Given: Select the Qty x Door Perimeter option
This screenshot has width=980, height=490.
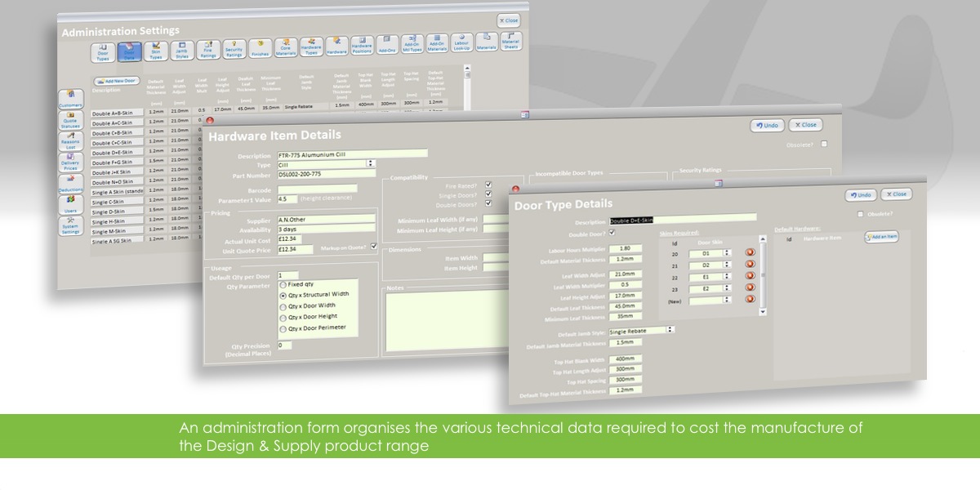Looking at the screenshot, I should tap(283, 328).
